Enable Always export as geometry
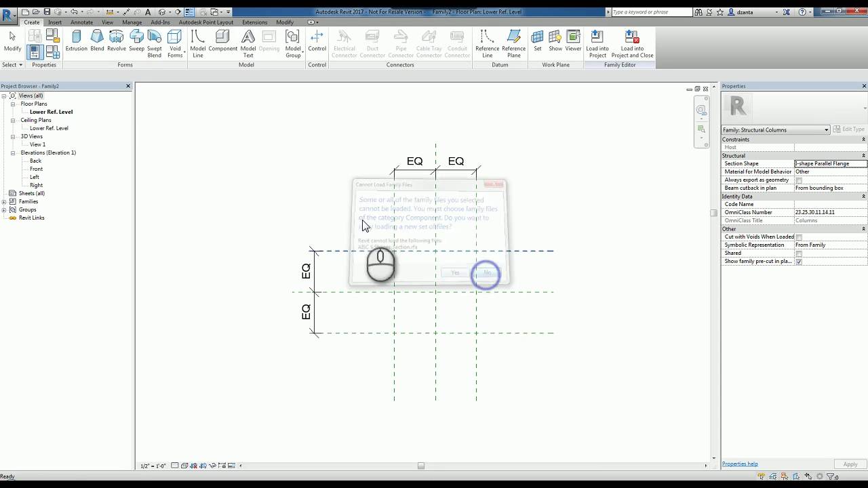The width and height of the screenshot is (868, 488). (799, 180)
